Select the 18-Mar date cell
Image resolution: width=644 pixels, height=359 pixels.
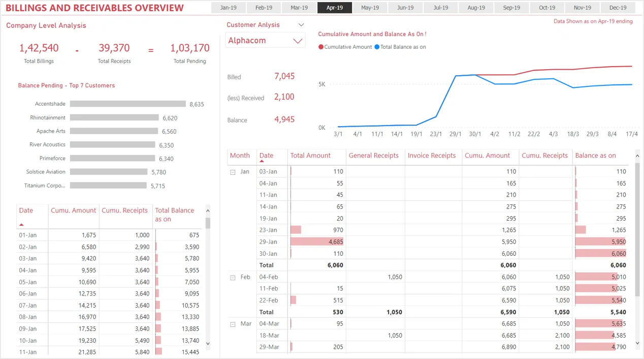269,336
